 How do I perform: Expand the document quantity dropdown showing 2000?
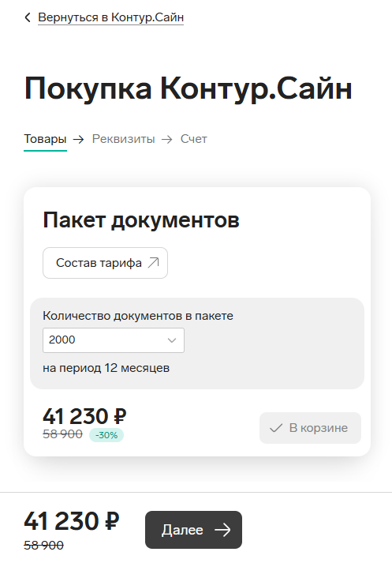[x=114, y=340]
